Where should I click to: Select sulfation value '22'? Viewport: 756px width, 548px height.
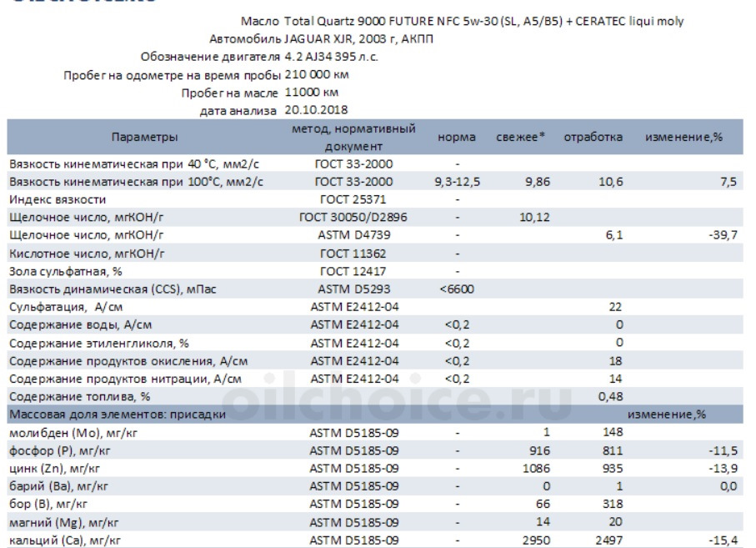(x=615, y=307)
